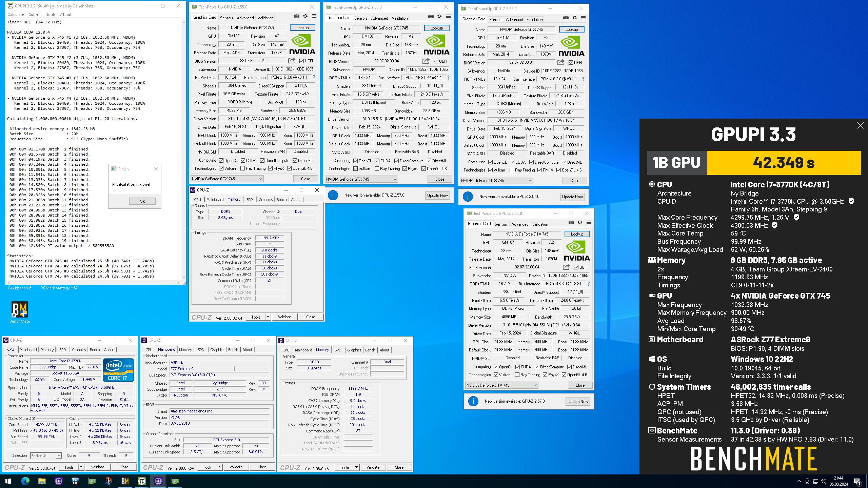Click BIOS share/export icon in leftmost GPU-Z window
The width and height of the screenshot is (868, 488).
pos(292,61)
